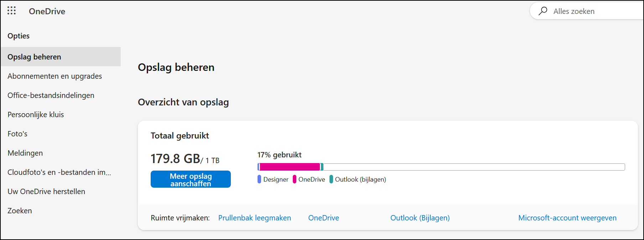This screenshot has width=644, height=240.
Task: Open Microsoft-account weergeven
Action: (x=567, y=218)
